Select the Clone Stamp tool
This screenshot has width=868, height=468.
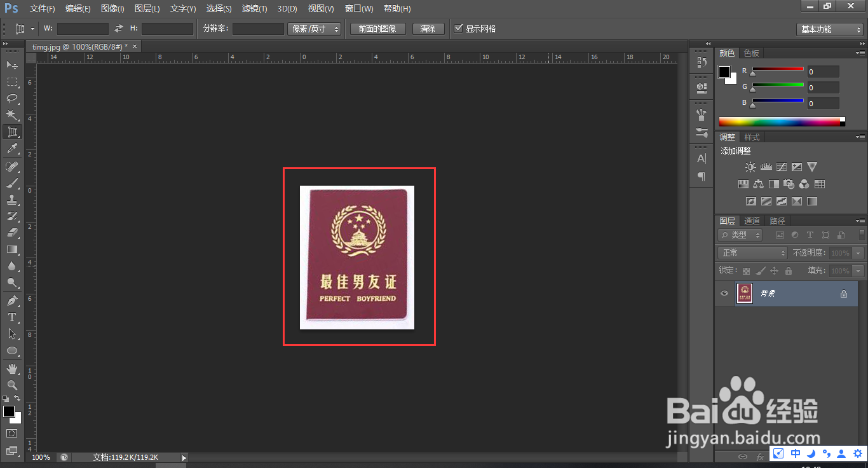click(x=12, y=200)
